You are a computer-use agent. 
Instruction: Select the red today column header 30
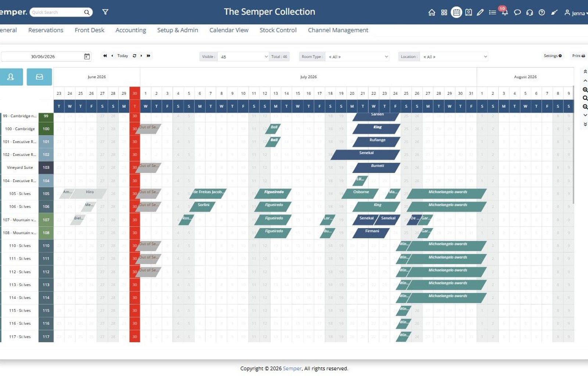pyautogui.click(x=135, y=93)
